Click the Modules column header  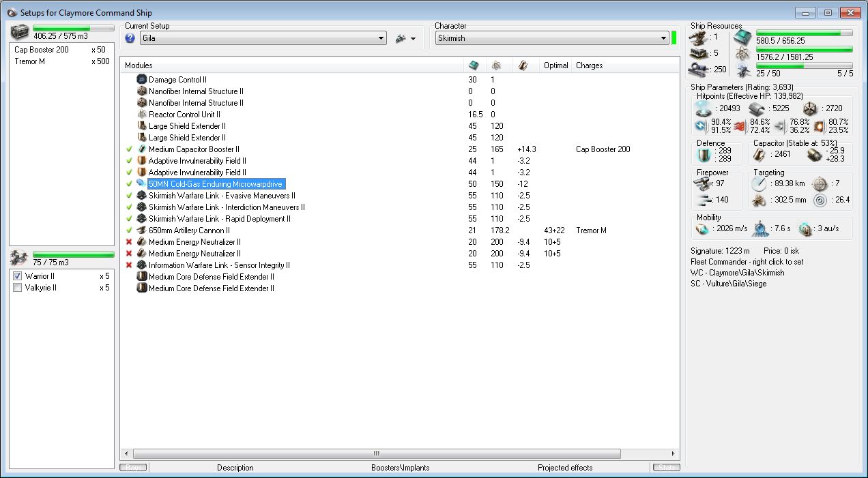pyautogui.click(x=292, y=65)
